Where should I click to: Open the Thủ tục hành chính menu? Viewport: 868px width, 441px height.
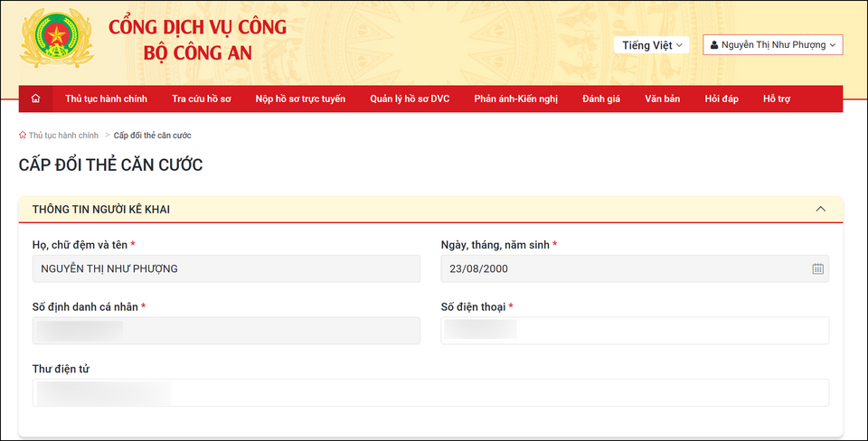[x=106, y=99]
